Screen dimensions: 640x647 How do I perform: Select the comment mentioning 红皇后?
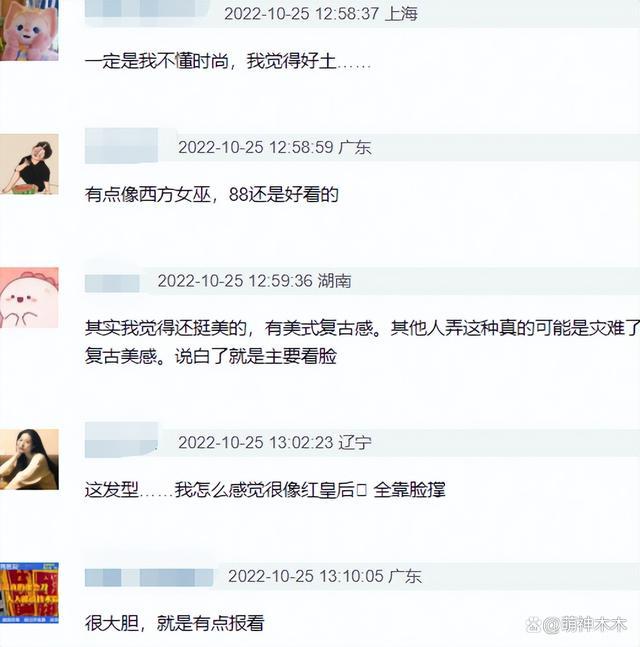pyautogui.click(x=265, y=490)
